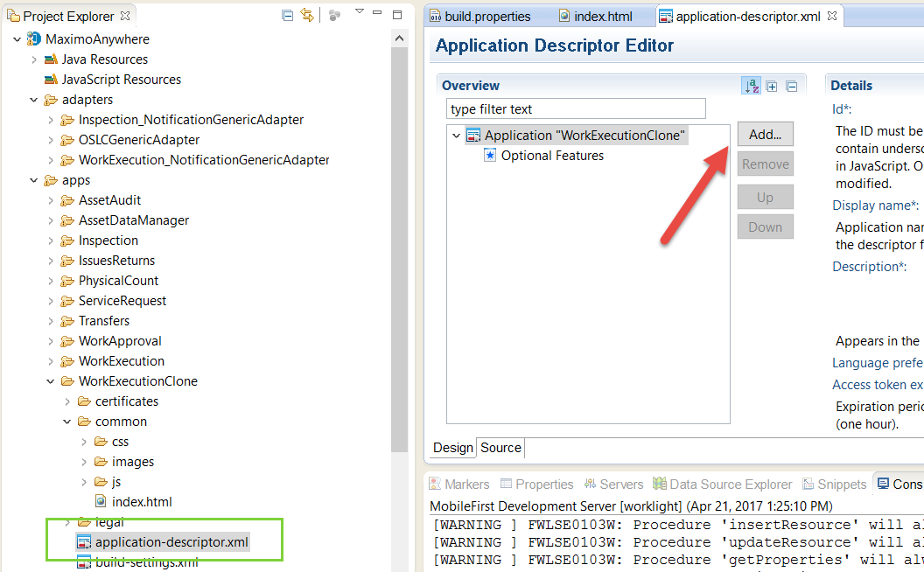Switch to the build.properties tab
The width and height of the screenshot is (924, 572).
tap(486, 15)
